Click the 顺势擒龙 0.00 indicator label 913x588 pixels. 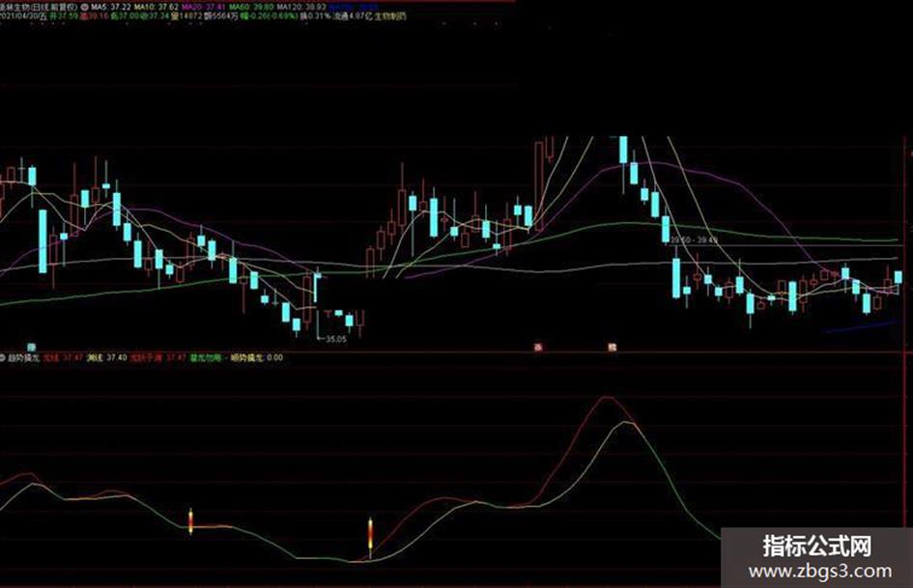pyautogui.click(x=256, y=357)
